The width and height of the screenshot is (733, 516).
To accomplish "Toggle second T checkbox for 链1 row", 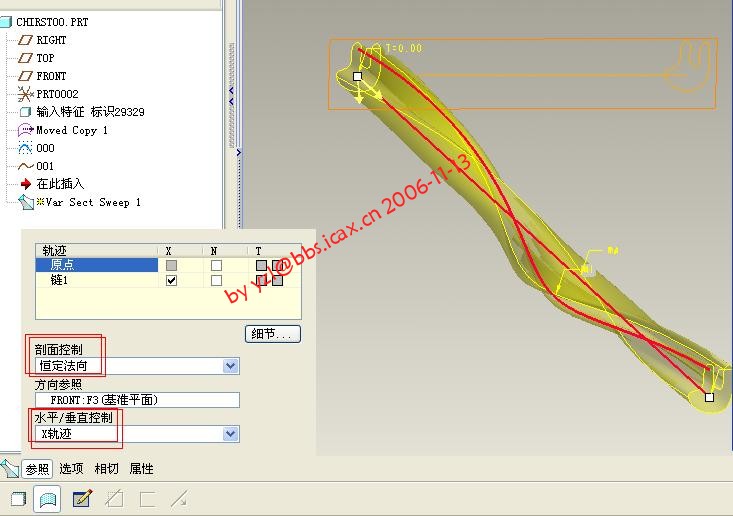I will (277, 280).
